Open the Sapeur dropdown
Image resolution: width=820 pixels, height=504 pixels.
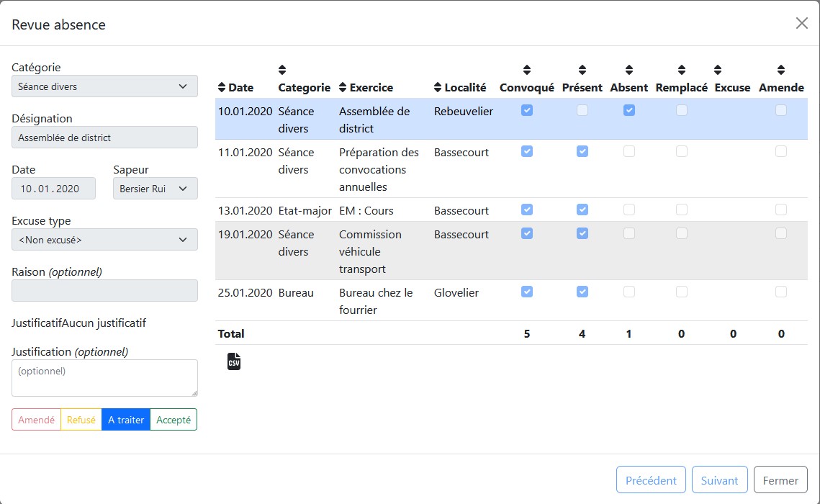point(155,189)
